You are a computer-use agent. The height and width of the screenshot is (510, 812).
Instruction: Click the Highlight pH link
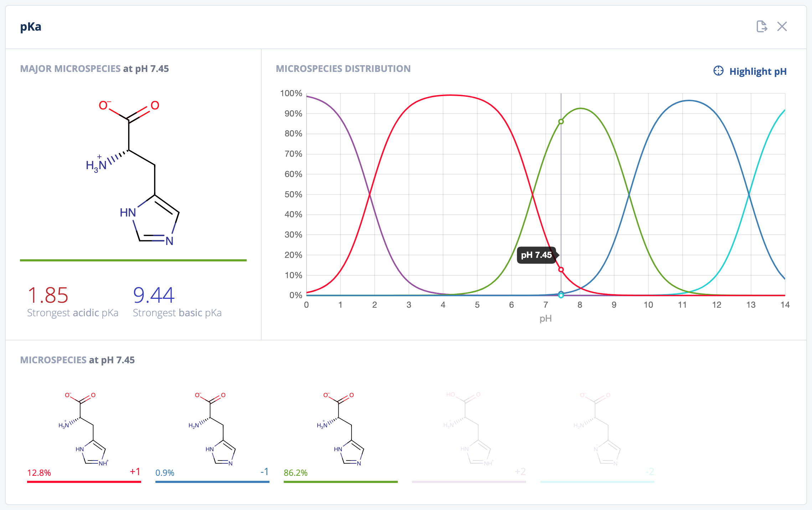(x=757, y=71)
